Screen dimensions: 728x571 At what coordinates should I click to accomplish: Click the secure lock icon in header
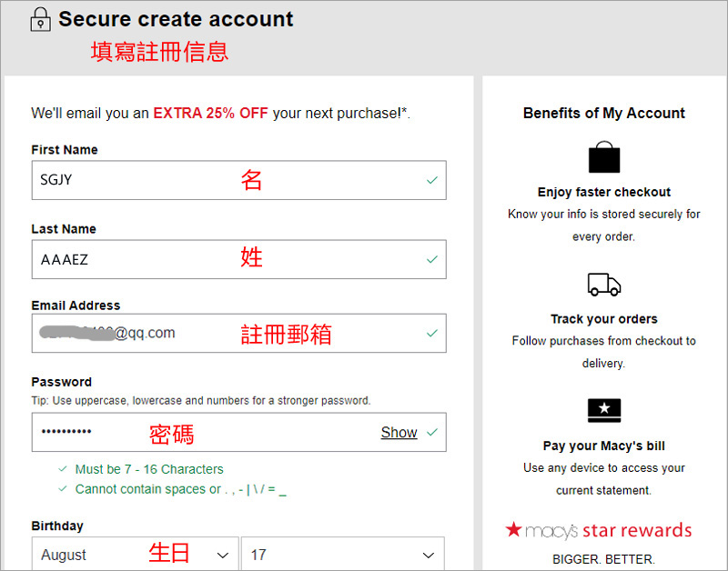pos(40,19)
